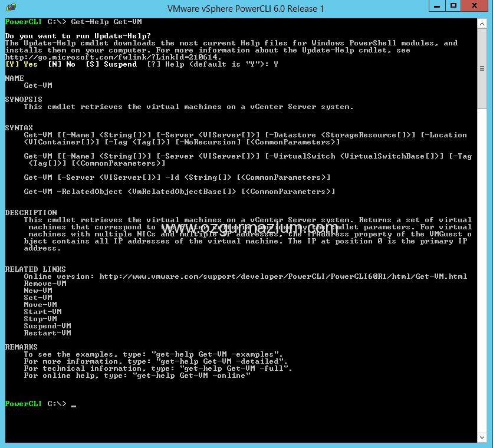Image resolution: width=493 pixels, height=448 pixels.
Task: Click the vertical scrollbar thumb
Action: [x=482, y=68]
